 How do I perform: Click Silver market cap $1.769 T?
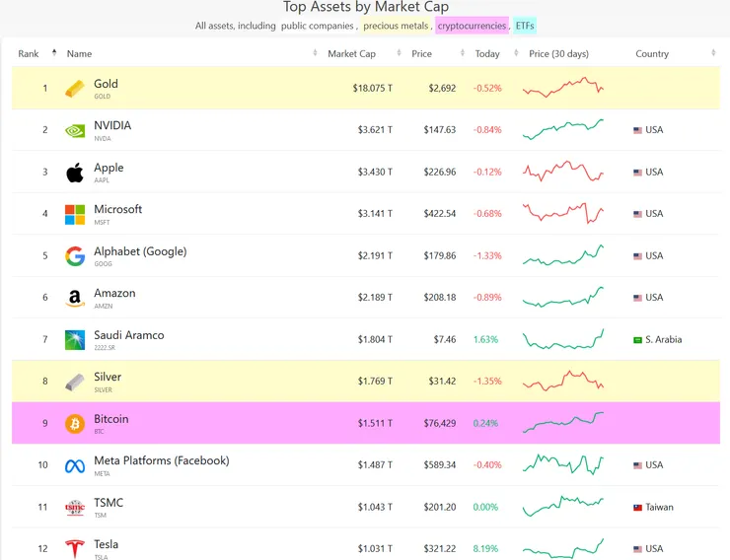(x=375, y=382)
